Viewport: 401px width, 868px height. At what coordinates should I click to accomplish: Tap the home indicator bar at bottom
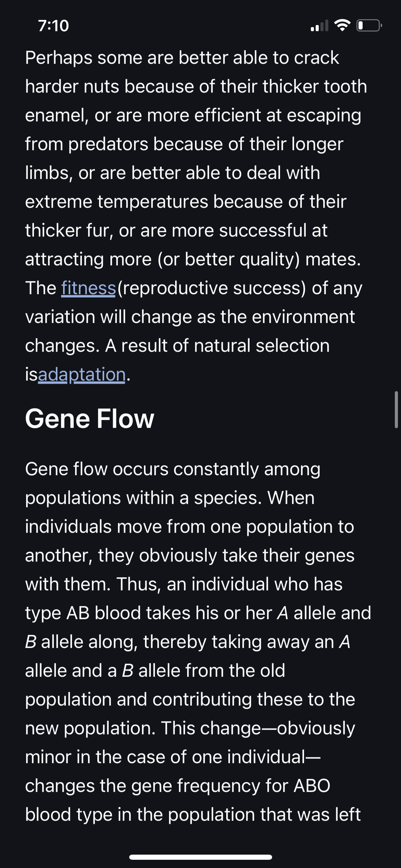click(200, 857)
